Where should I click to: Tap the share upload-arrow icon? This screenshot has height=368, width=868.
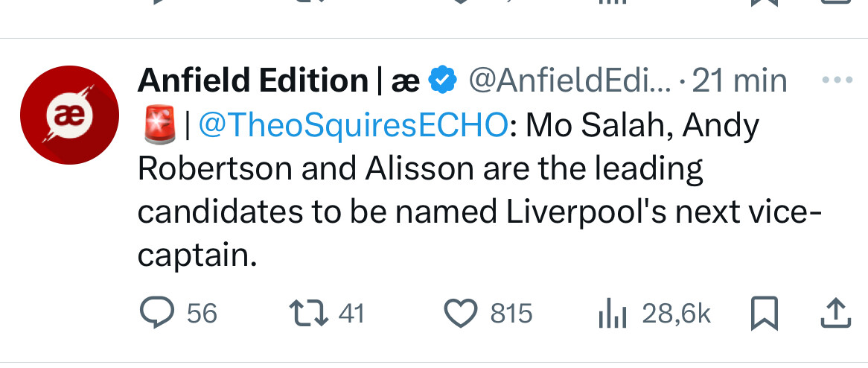point(835,314)
